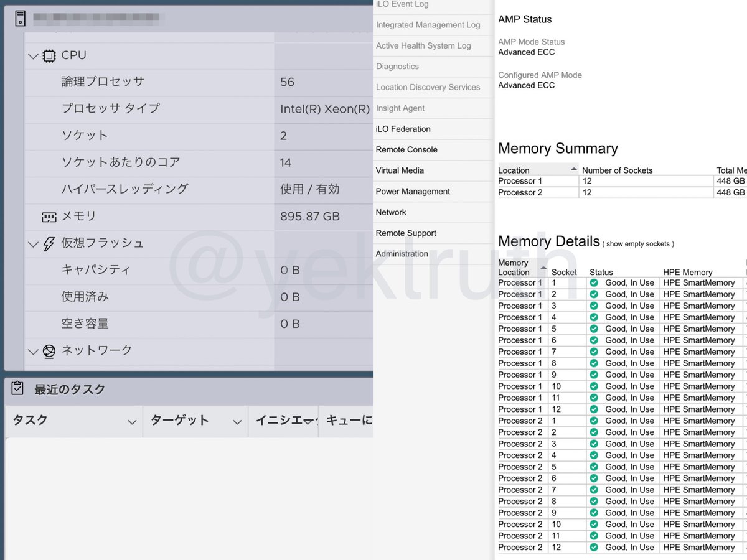Click the CPU chip icon
The height and width of the screenshot is (560, 747).
tap(49, 56)
